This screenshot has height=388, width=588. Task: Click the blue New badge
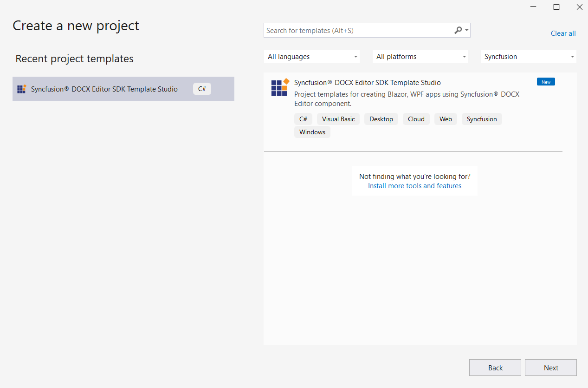(546, 82)
